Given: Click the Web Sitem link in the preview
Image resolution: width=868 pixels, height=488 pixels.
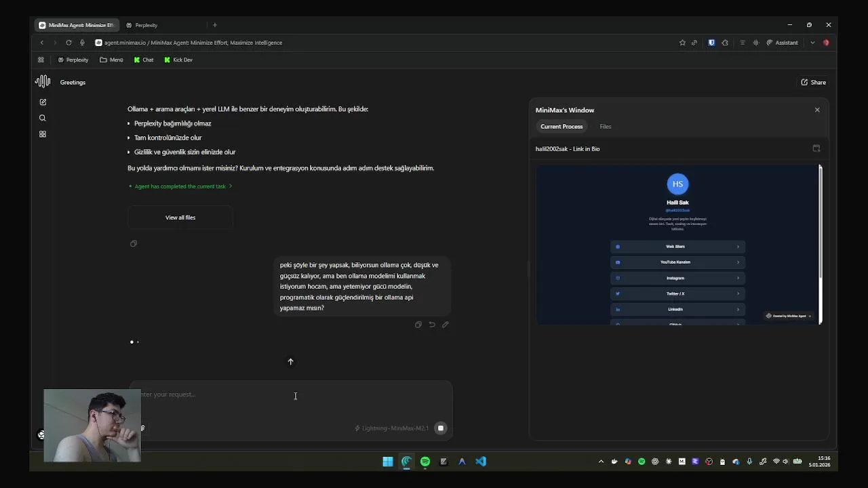Looking at the screenshot, I should coord(677,247).
